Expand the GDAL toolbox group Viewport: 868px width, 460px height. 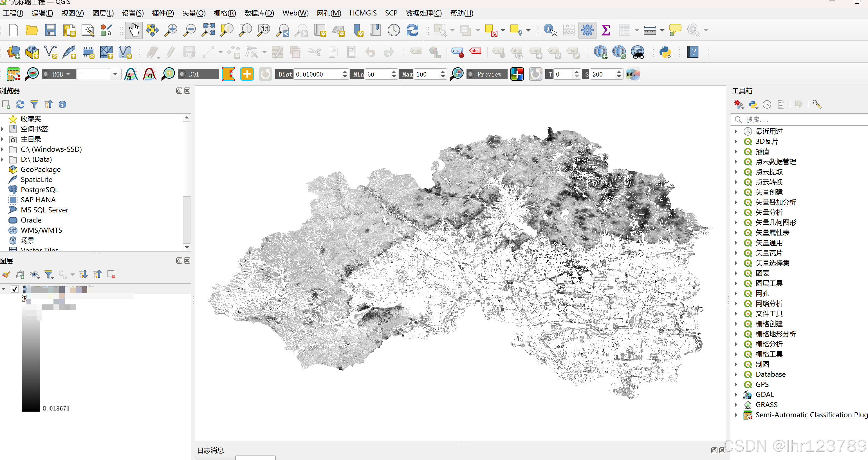pos(736,395)
